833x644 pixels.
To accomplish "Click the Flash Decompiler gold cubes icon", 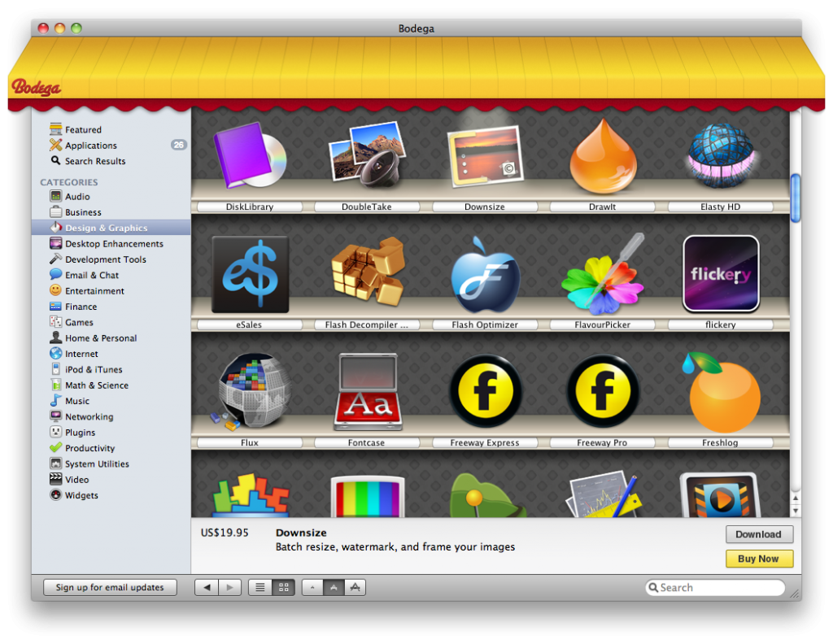I will tap(368, 272).
